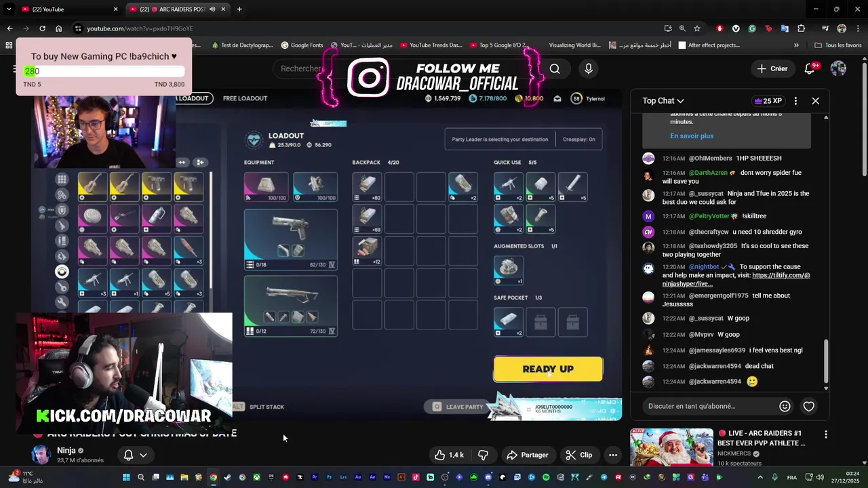The height and width of the screenshot is (488, 868).
Task: Open the apps grid in bookmarks bar
Action: pos(9,45)
